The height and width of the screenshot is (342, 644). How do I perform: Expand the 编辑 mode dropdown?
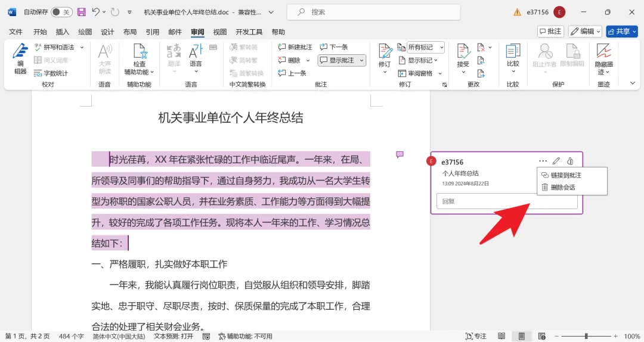point(586,32)
